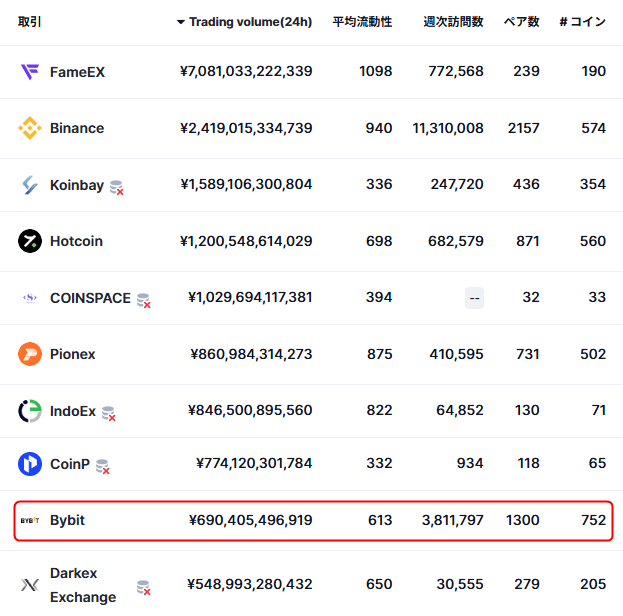Open the Darkex Exchange name link
Viewport: 623px width, 616px height.
(x=83, y=585)
